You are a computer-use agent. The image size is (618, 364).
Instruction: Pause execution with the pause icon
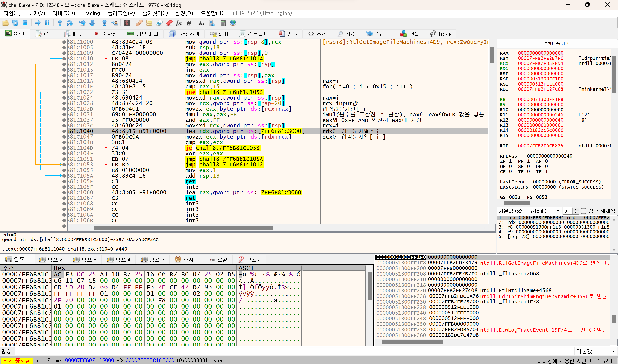[47, 23]
